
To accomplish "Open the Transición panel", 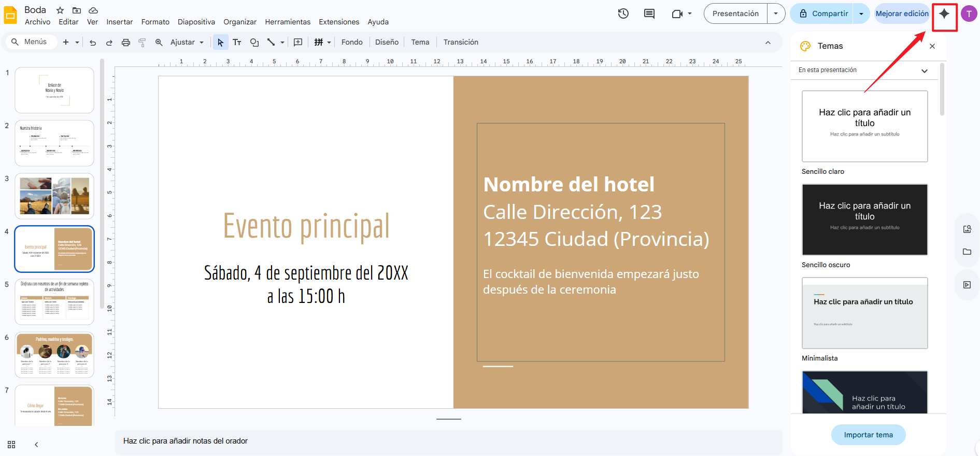I will tap(461, 42).
